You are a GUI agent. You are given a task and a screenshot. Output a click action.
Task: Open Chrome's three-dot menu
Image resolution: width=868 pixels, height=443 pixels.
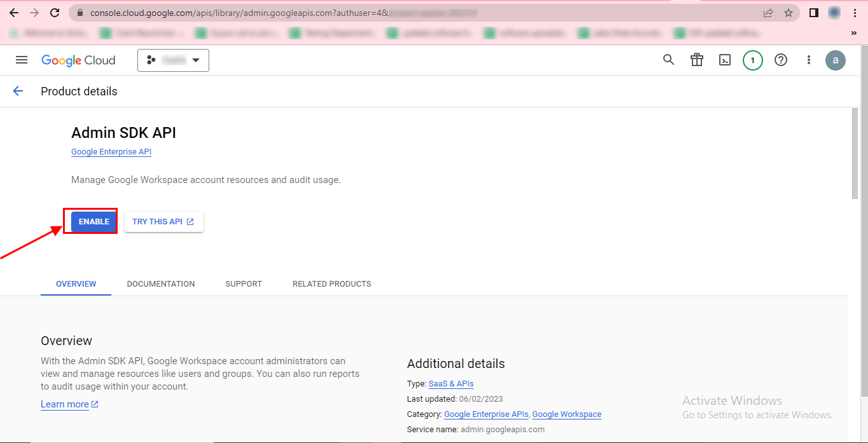[x=854, y=13]
